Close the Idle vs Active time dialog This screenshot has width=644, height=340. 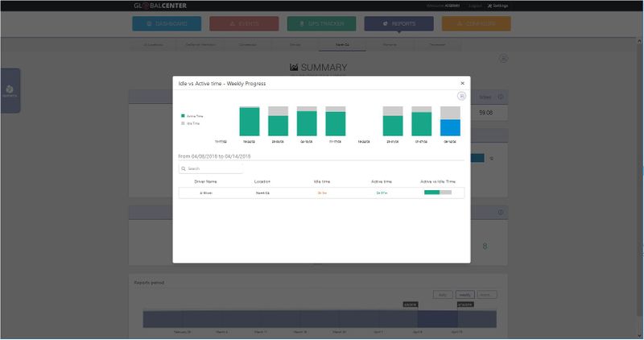click(462, 83)
